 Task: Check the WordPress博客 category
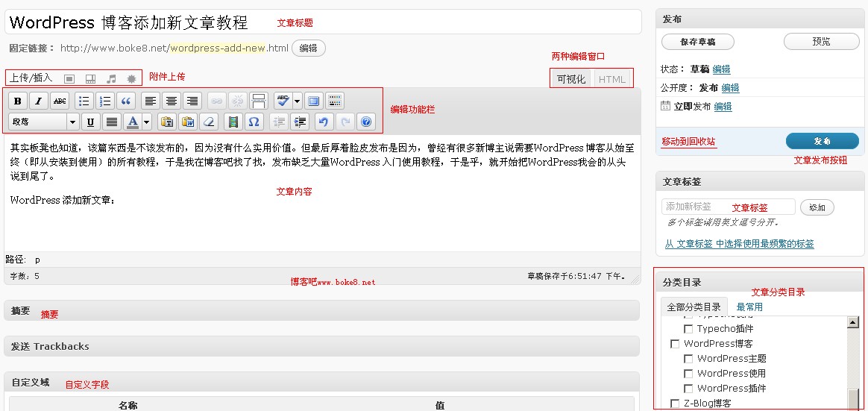click(675, 344)
